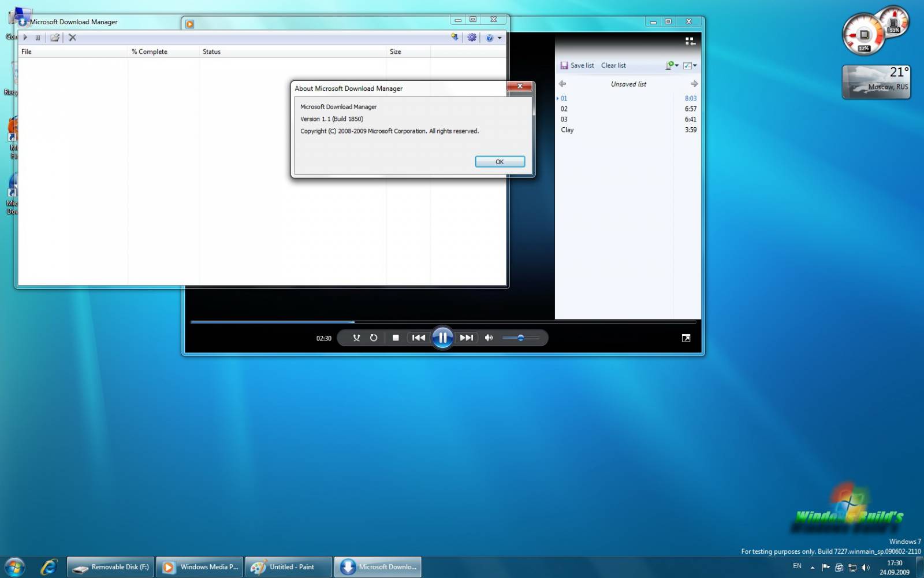924x578 pixels.
Task: Click the device tray icon beside the flag
Action: pyautogui.click(x=839, y=568)
